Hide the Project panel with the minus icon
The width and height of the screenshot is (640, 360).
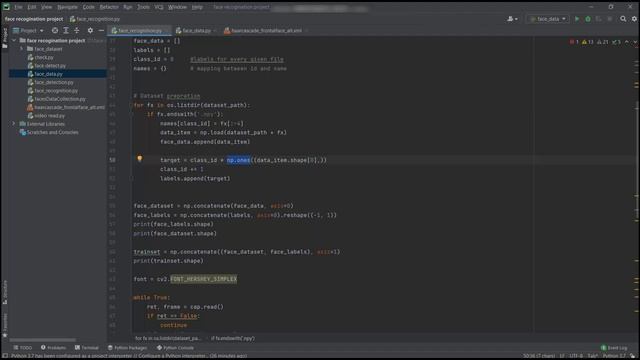tap(101, 31)
